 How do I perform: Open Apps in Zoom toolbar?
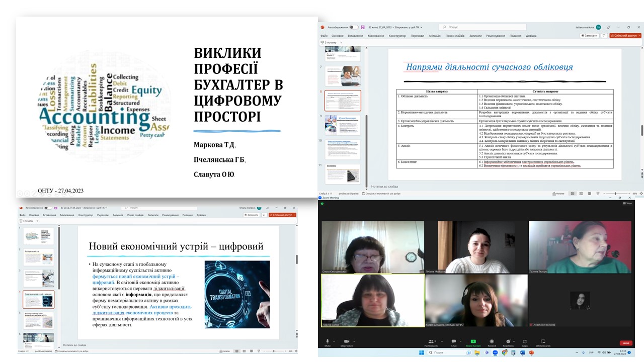coord(525,342)
